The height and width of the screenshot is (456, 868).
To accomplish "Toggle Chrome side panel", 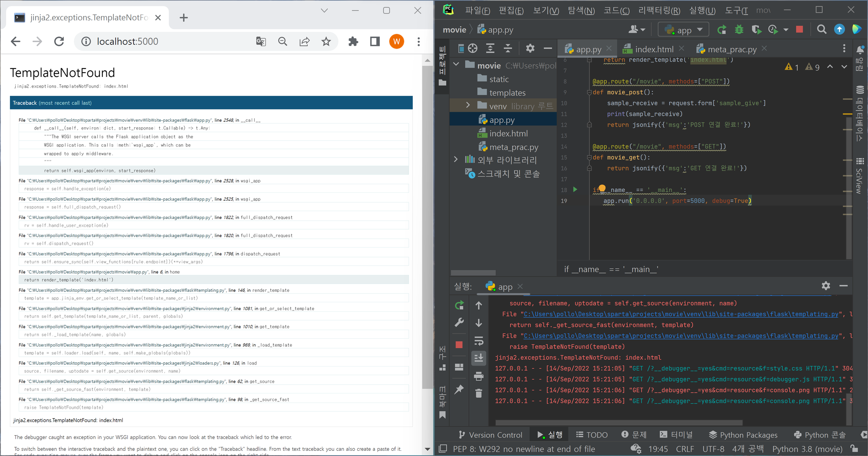I will (375, 42).
